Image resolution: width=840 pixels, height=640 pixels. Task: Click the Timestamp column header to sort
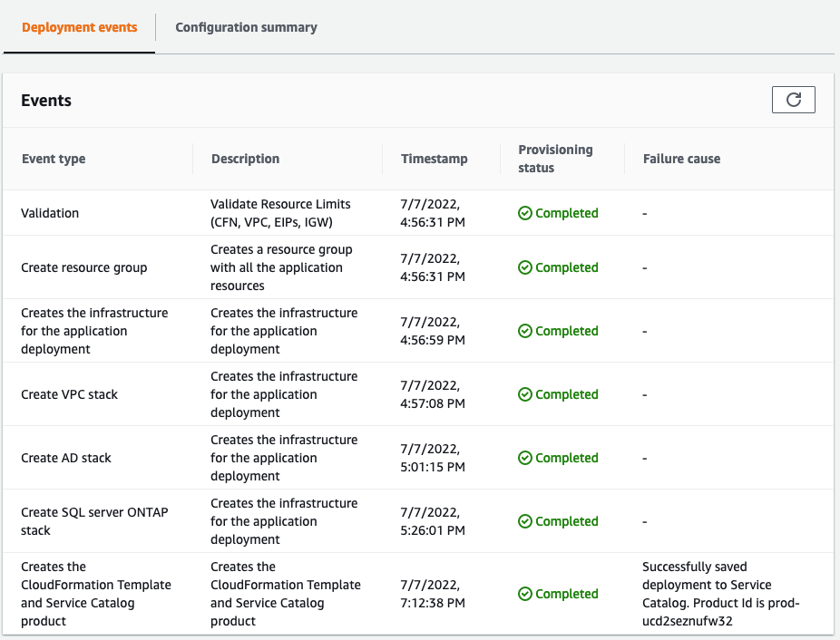[434, 159]
